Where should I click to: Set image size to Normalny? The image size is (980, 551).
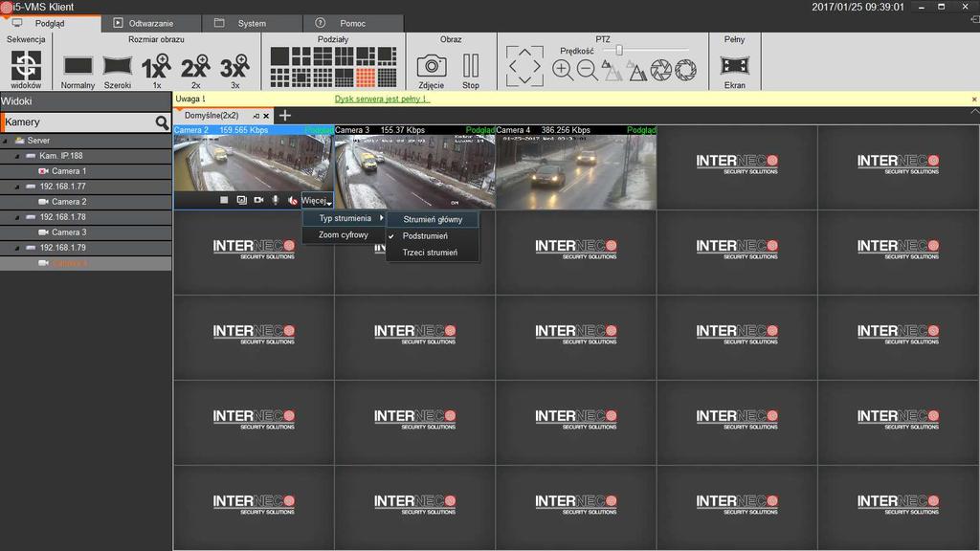click(78, 66)
